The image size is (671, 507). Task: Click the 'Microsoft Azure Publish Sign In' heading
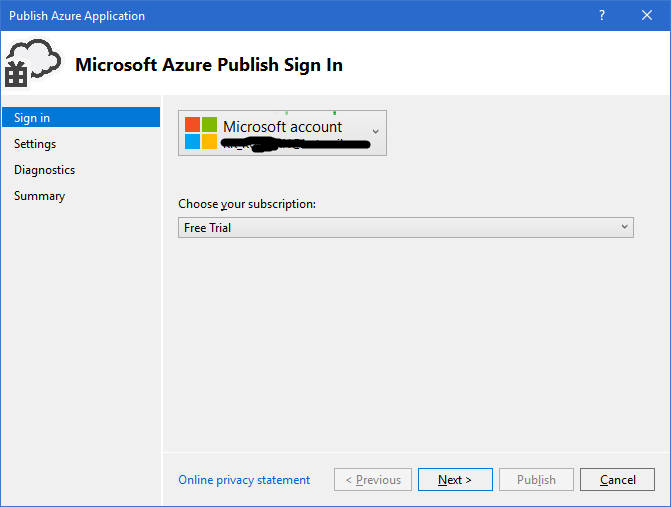(209, 65)
